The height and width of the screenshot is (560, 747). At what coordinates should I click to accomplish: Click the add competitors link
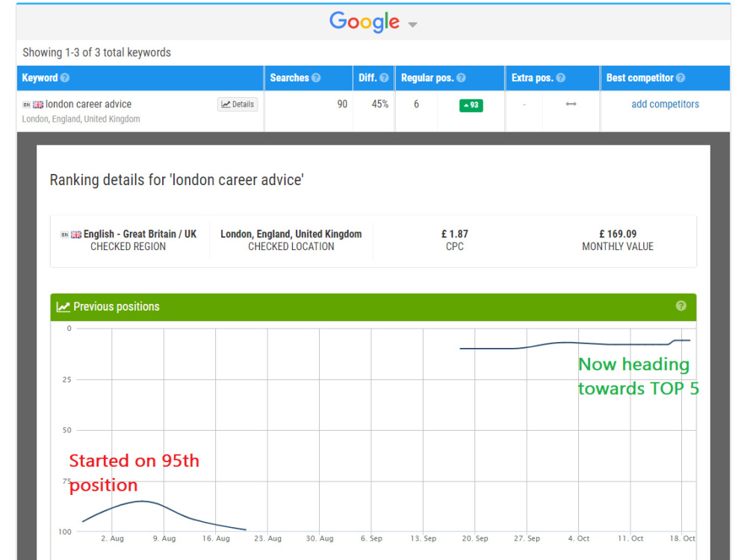click(665, 105)
